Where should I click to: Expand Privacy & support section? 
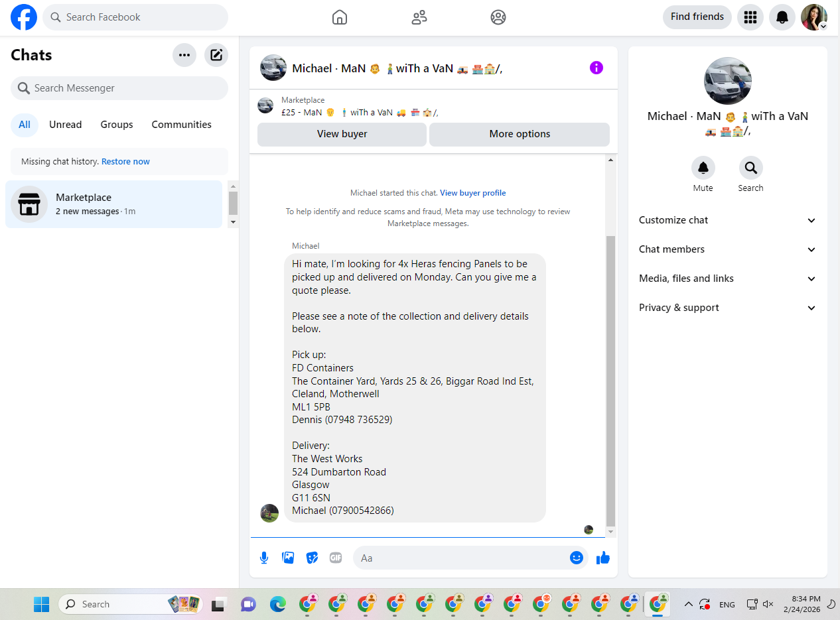pyautogui.click(x=728, y=308)
